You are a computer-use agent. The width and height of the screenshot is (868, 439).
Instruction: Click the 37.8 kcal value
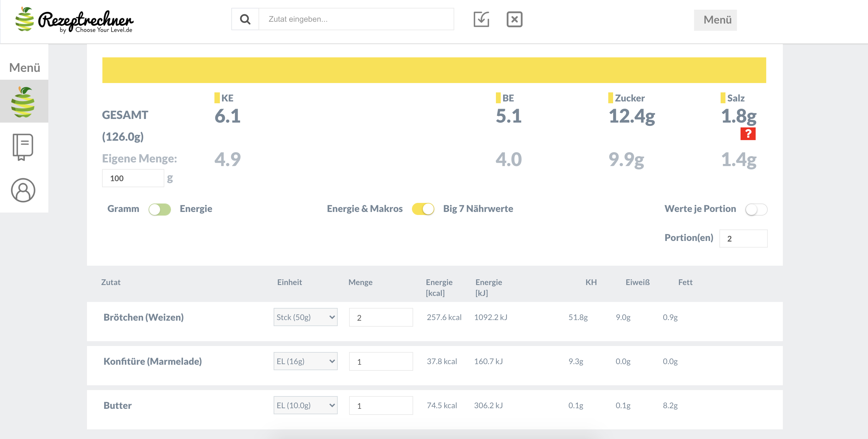tap(442, 361)
